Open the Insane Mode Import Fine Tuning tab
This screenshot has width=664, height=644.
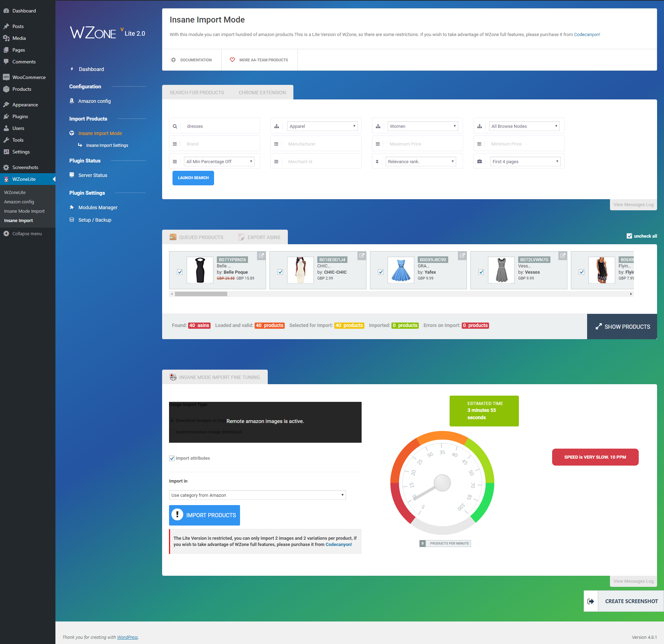[x=215, y=377]
